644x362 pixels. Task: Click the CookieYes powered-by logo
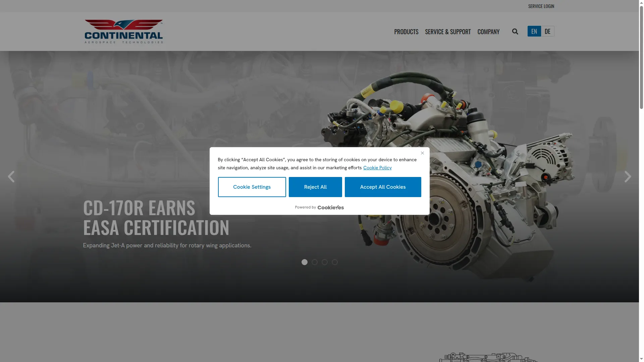(x=330, y=207)
